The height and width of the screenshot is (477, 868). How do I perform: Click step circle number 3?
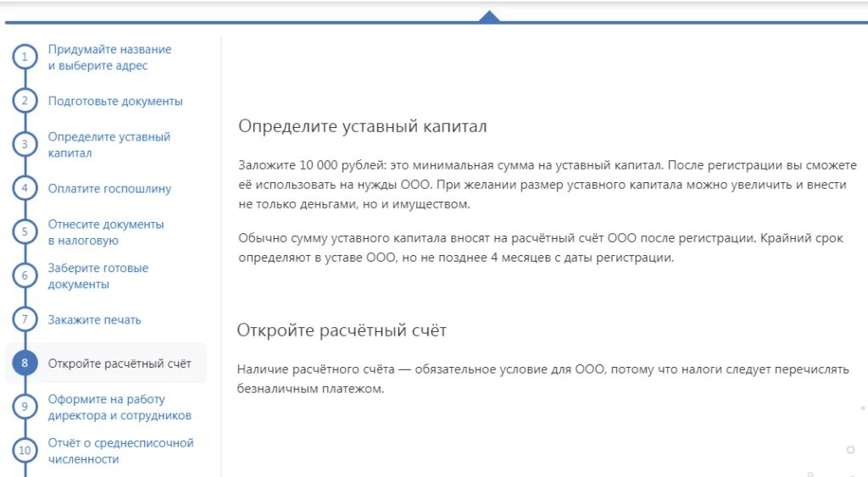pyautogui.click(x=25, y=144)
